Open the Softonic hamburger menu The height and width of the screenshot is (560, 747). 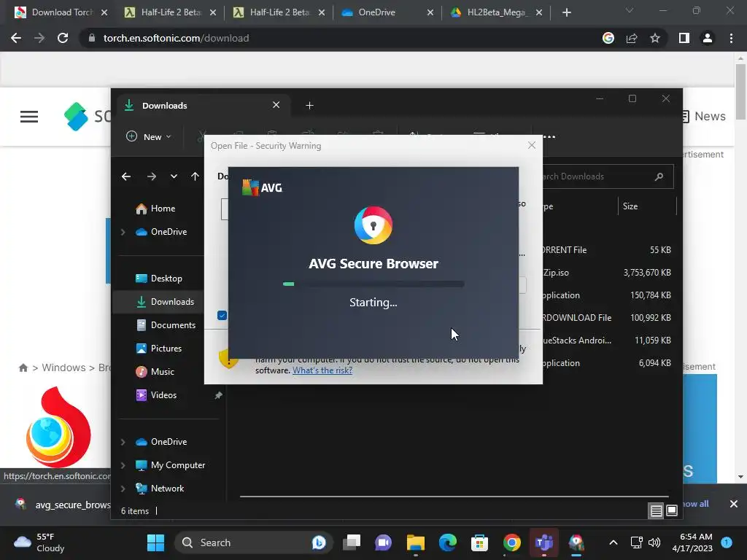pos(29,117)
